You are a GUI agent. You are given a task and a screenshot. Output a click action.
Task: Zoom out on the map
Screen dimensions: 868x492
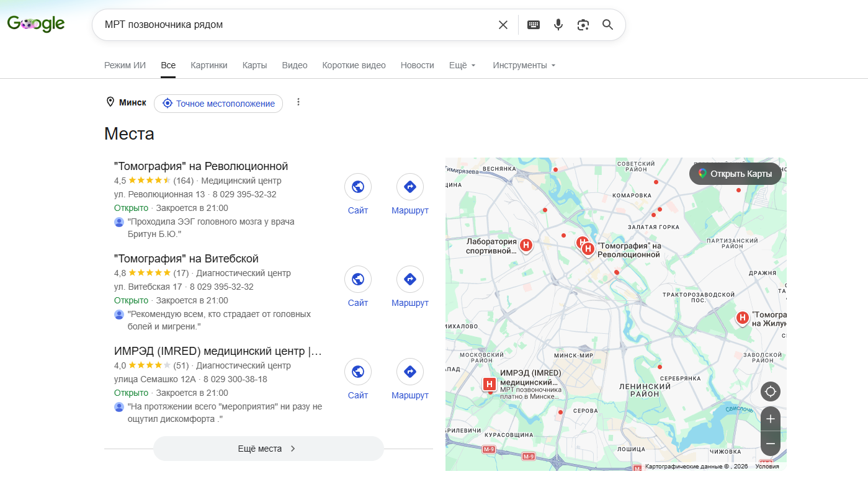[771, 444]
